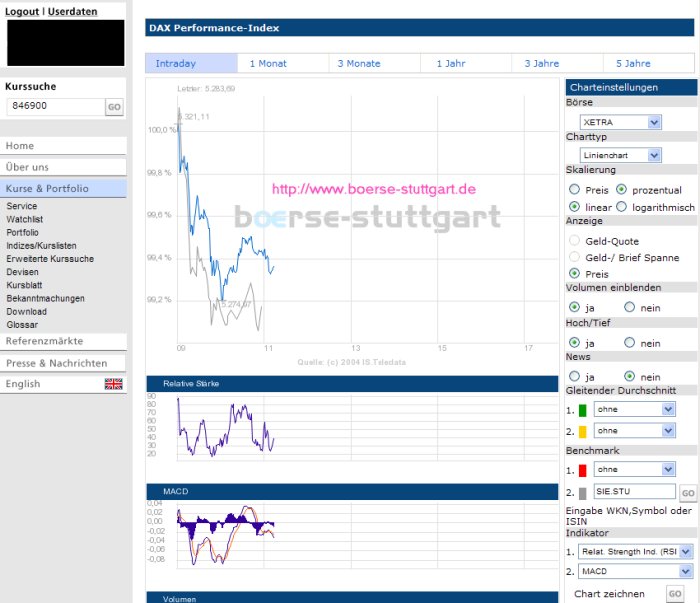The height and width of the screenshot is (603, 700).
Task: Select Geld-Quote display option
Action: click(575, 241)
